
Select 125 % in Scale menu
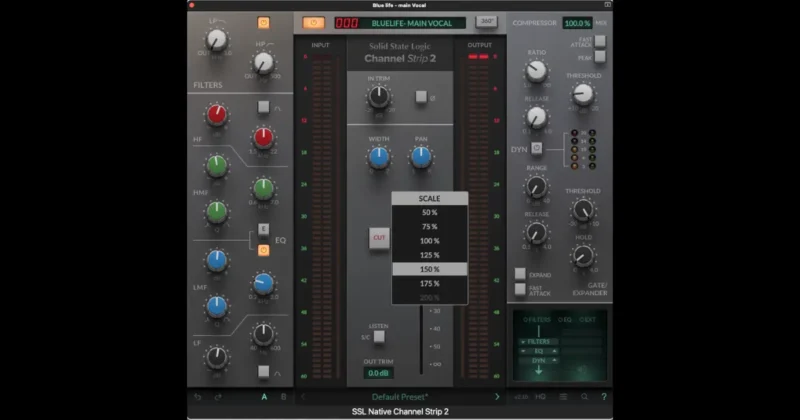(x=430, y=255)
